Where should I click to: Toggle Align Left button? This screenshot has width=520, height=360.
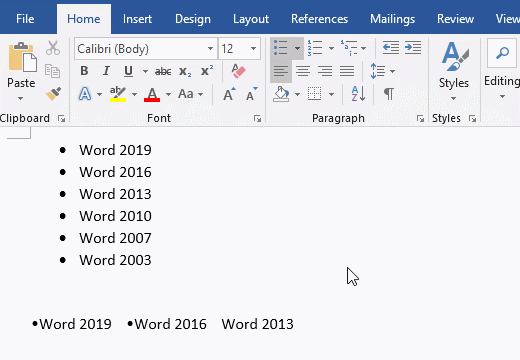click(281, 71)
